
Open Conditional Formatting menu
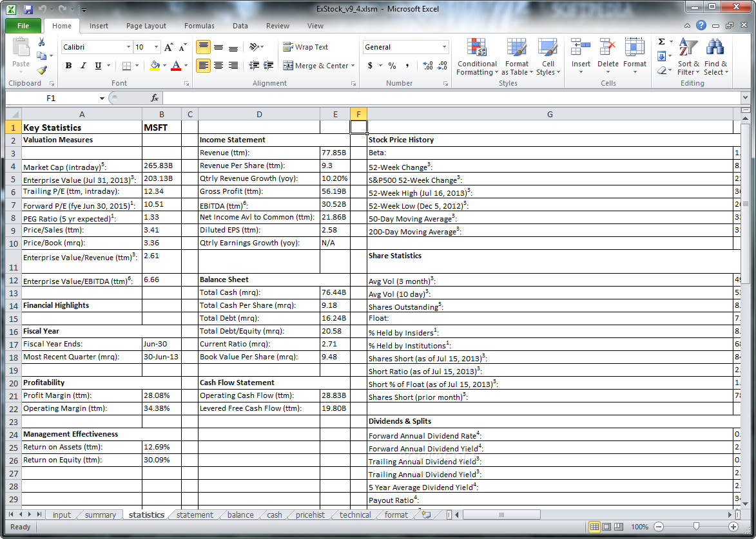(477, 57)
